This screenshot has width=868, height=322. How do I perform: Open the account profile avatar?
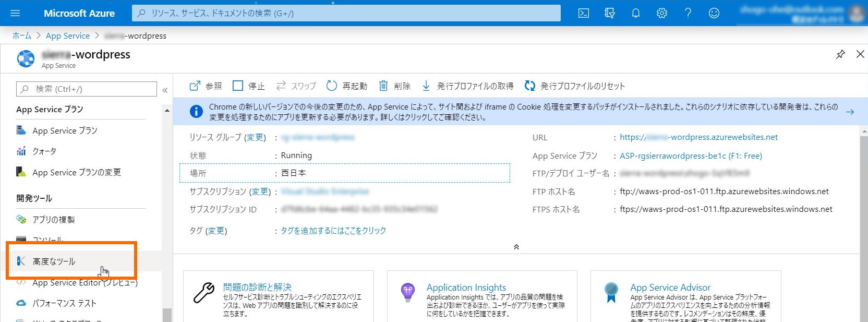pos(857,13)
